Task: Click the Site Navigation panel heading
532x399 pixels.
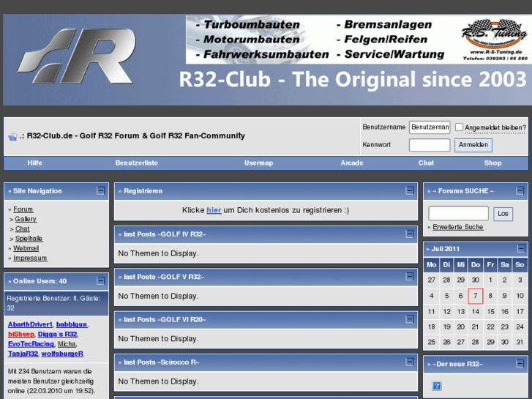Action: 37,191
